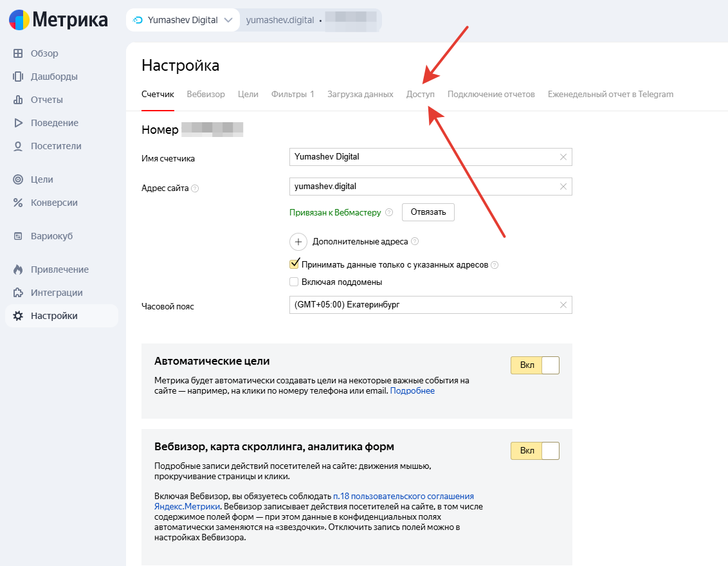This screenshot has height=566, width=728.
Task: Click the plus icon for Дополнительные адреса
Action: click(298, 242)
